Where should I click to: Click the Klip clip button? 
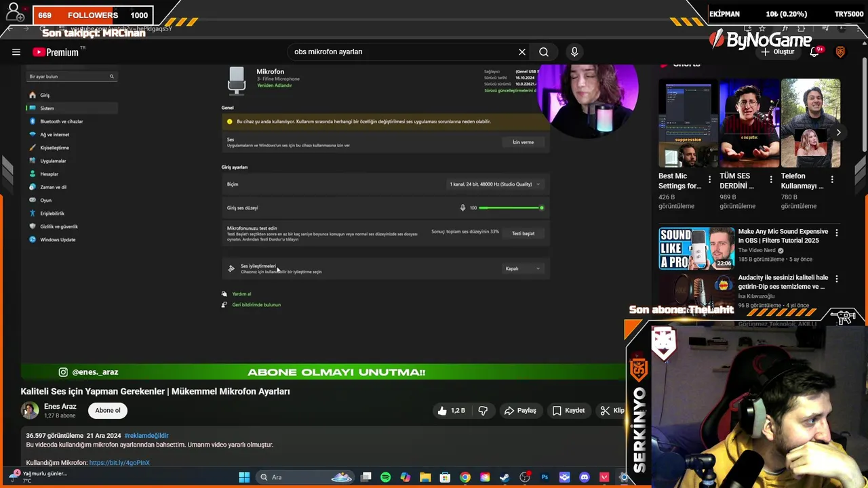click(612, 410)
